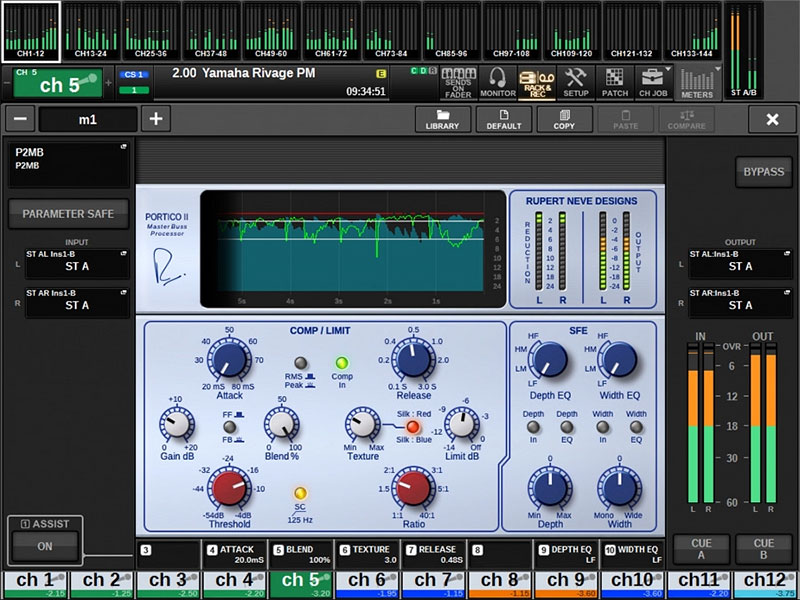
Task: Select the 4 ATTACK encoder assignment
Action: pos(235,555)
